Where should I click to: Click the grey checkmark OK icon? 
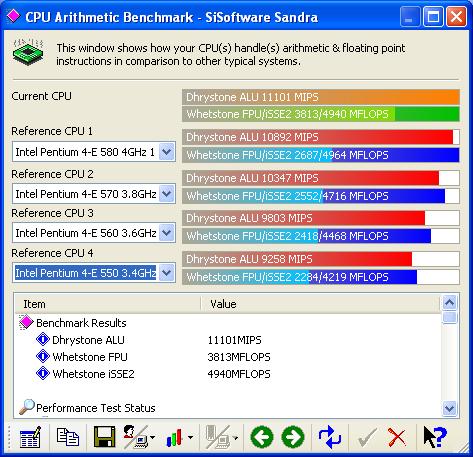click(367, 437)
